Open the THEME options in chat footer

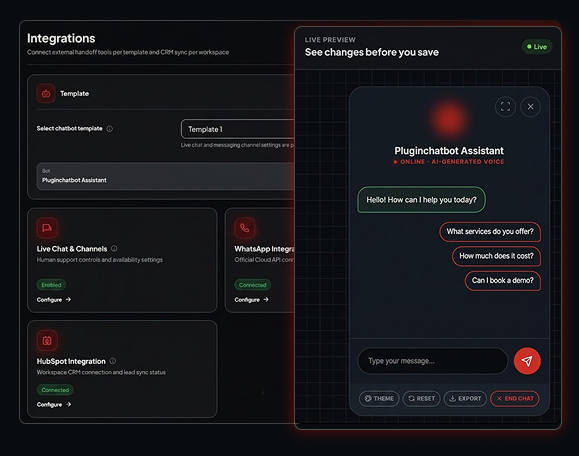(x=379, y=398)
